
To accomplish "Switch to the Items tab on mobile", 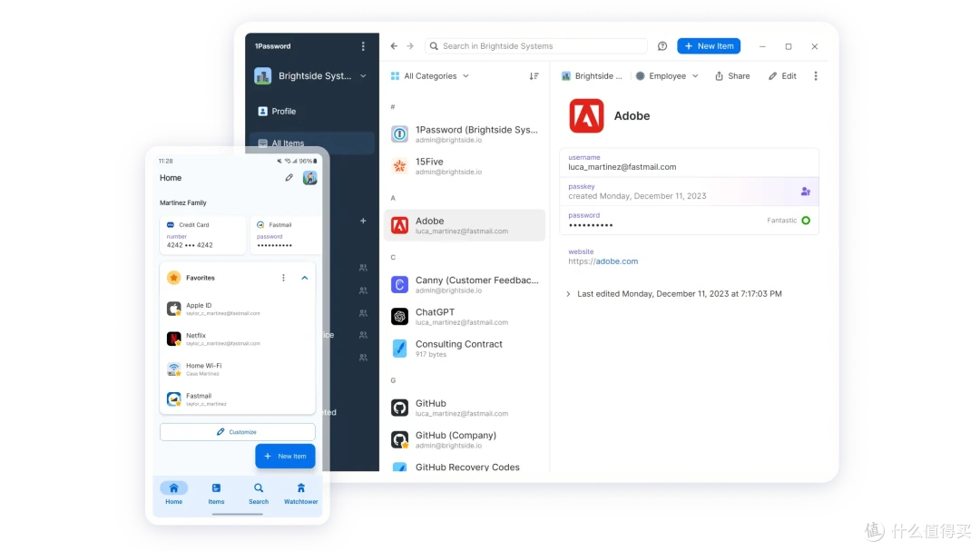I will click(x=216, y=493).
